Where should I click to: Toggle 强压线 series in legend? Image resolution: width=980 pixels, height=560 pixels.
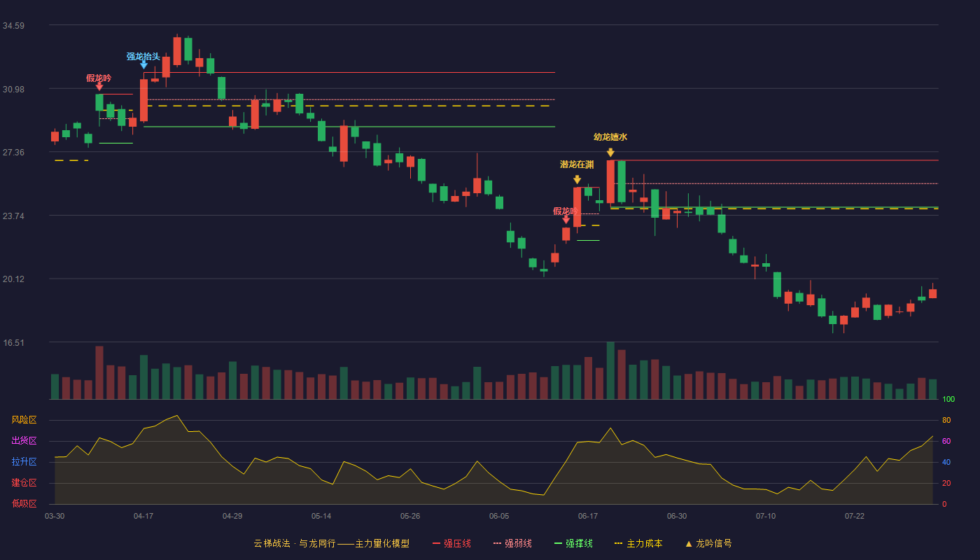[x=451, y=543]
